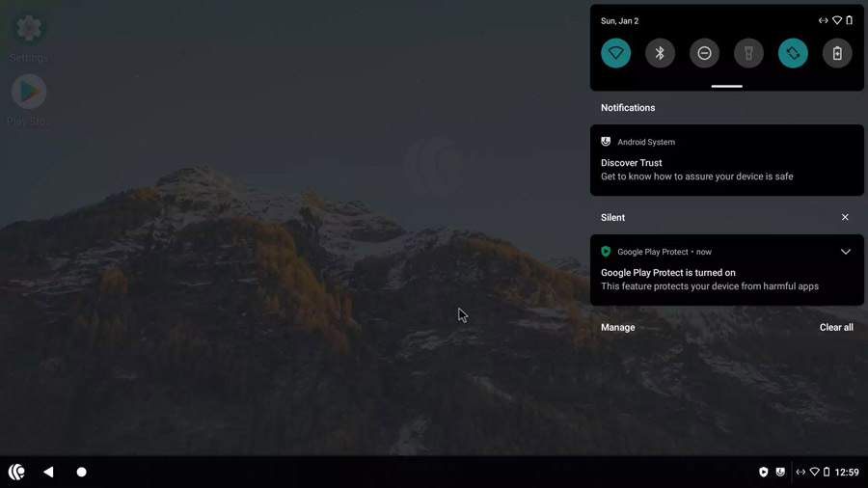
Task: Click the taskbar ethernet arrows icon
Action: [800, 472]
